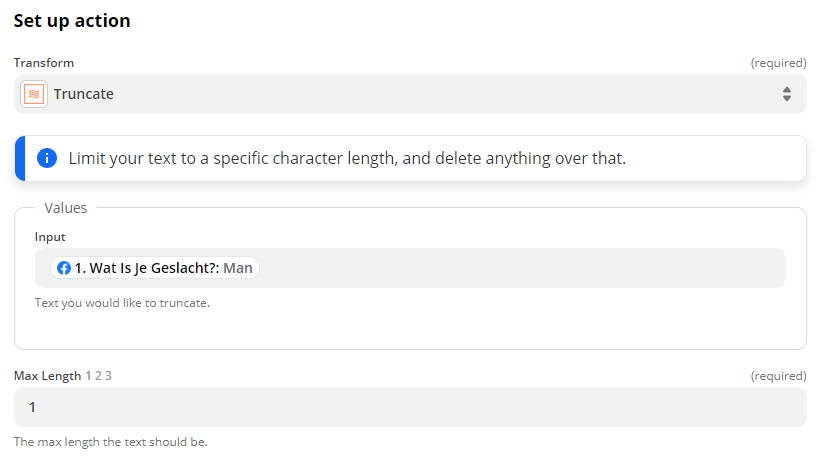The width and height of the screenshot is (824, 459).
Task: Click the Facebook icon in the Input pill
Action: pyautogui.click(x=64, y=268)
